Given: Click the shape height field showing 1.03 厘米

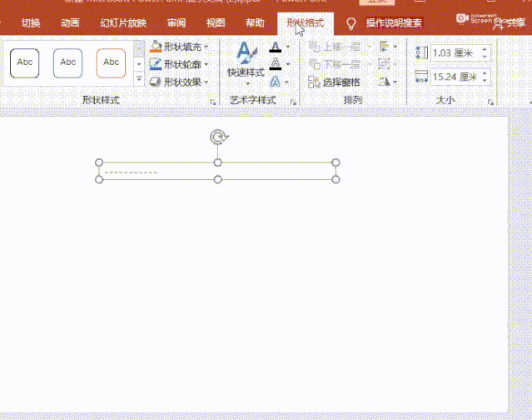Looking at the screenshot, I should tap(454, 53).
